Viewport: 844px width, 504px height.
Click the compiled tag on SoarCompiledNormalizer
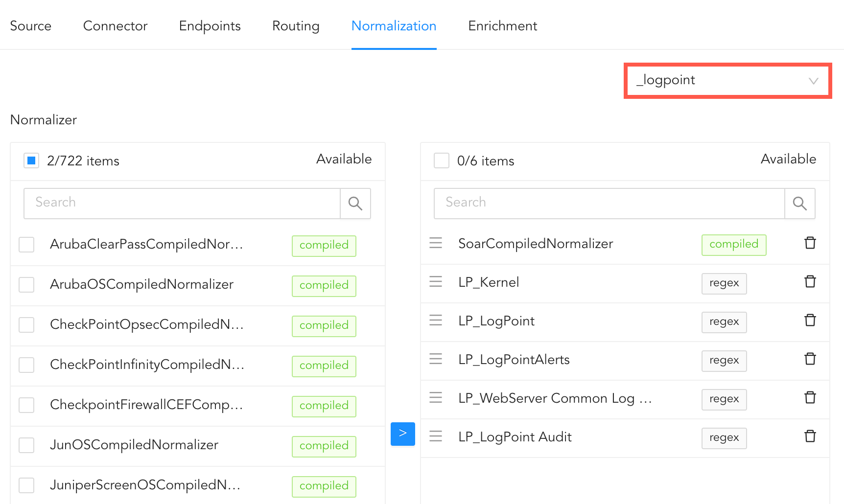pos(733,245)
